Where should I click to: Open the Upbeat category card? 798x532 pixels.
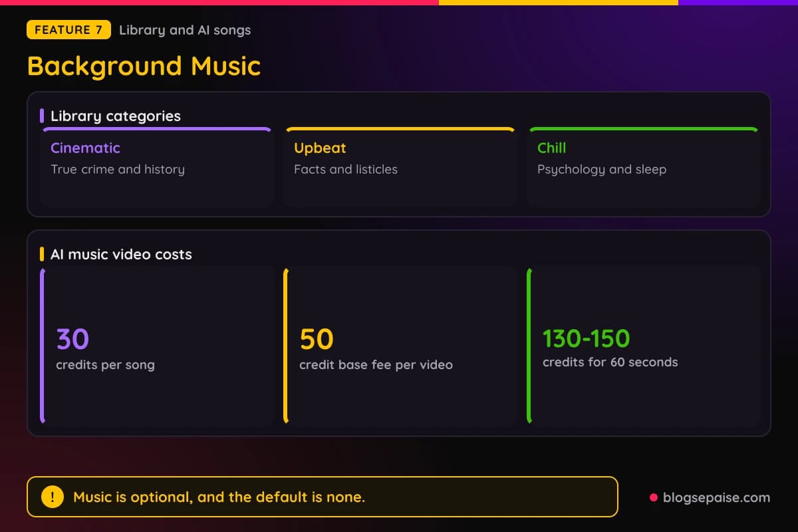click(x=400, y=166)
